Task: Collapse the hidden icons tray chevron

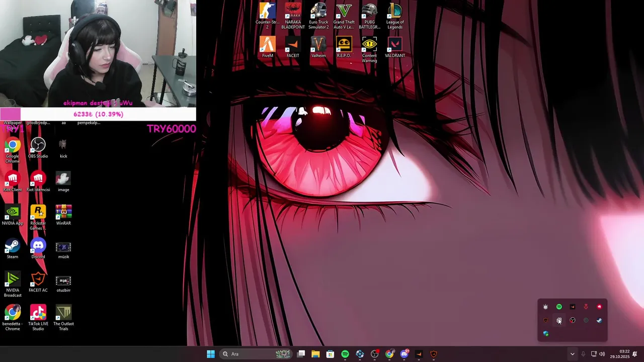Action: pos(572,354)
